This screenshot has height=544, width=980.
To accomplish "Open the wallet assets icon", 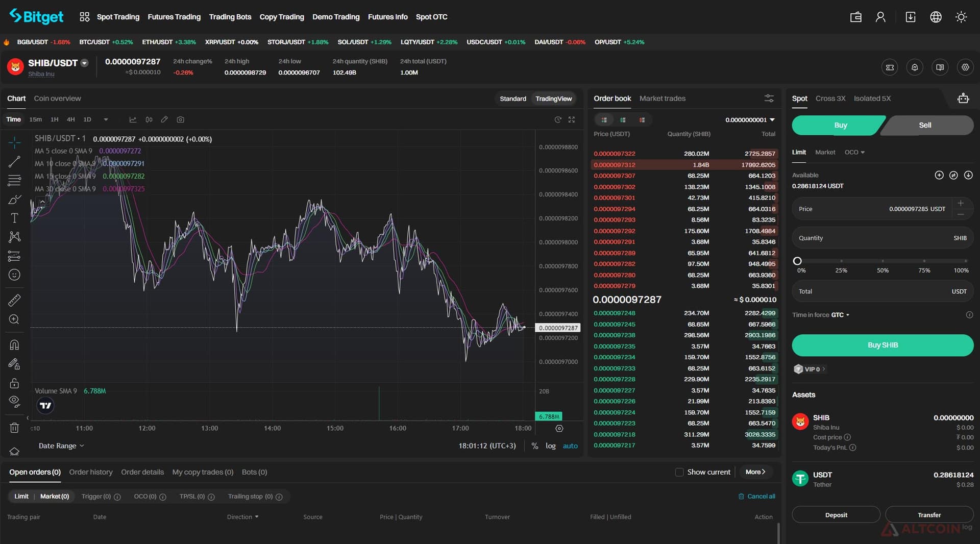I will click(x=856, y=17).
